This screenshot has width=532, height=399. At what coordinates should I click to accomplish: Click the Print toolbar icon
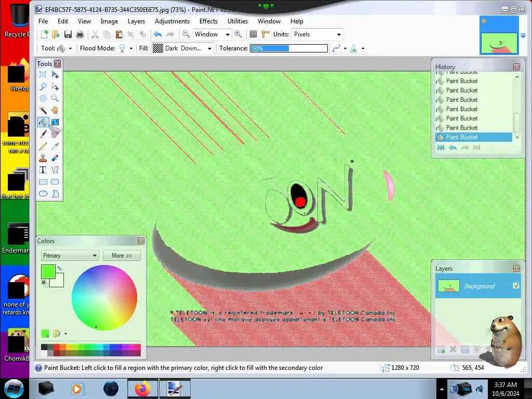(80, 34)
